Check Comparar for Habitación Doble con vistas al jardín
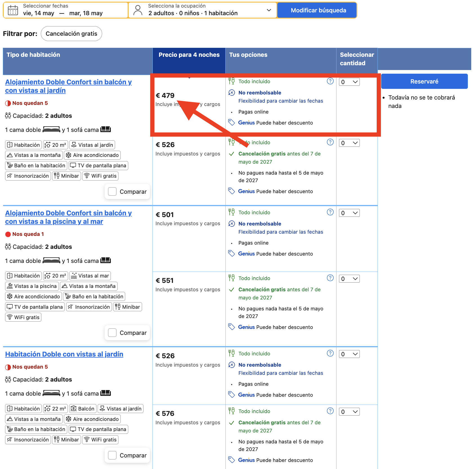The image size is (476, 469). pyautogui.click(x=112, y=456)
